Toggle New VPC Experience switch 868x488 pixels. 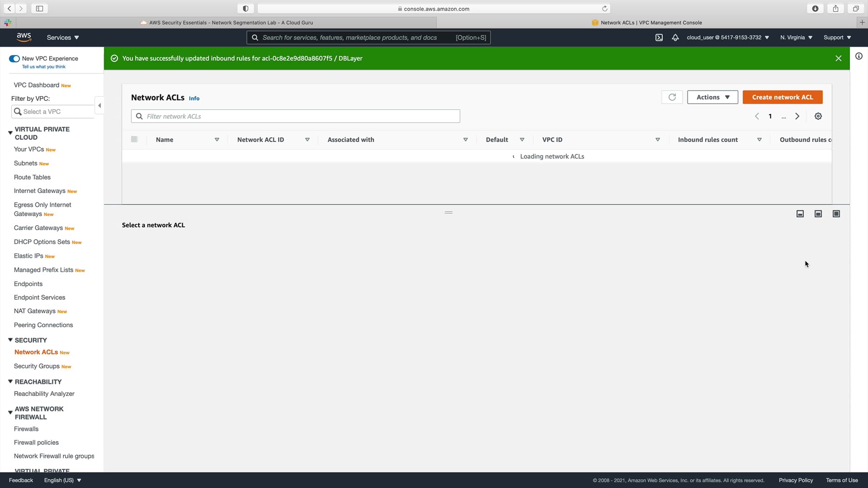pyautogui.click(x=14, y=59)
